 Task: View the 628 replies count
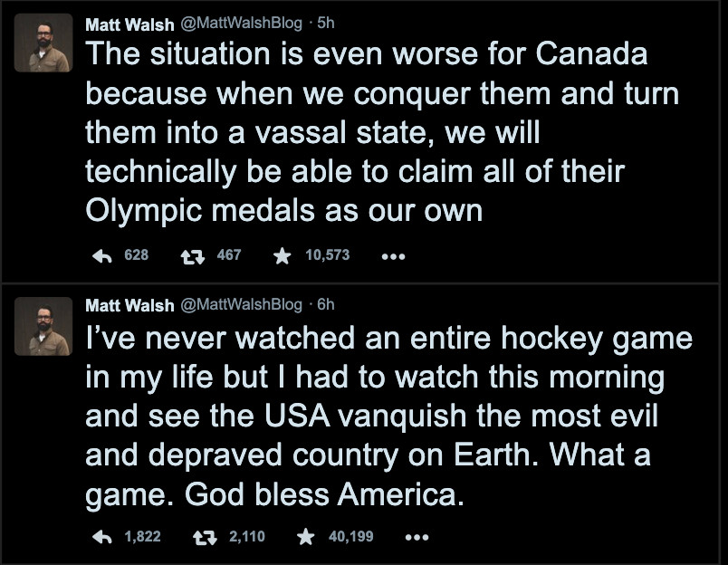pos(136,255)
